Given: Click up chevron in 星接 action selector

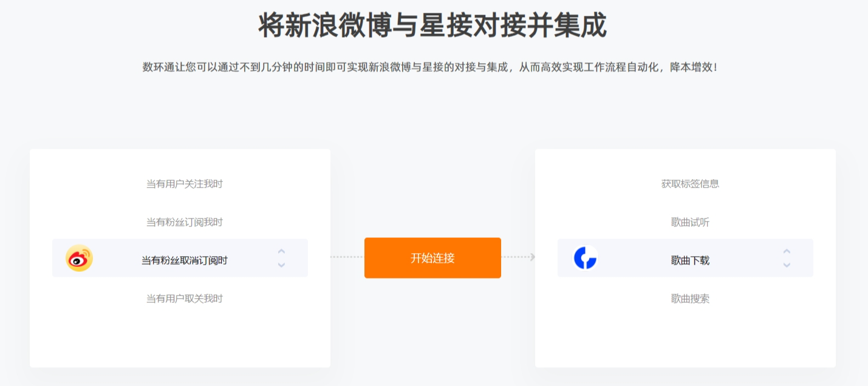Looking at the screenshot, I should pyautogui.click(x=787, y=251).
